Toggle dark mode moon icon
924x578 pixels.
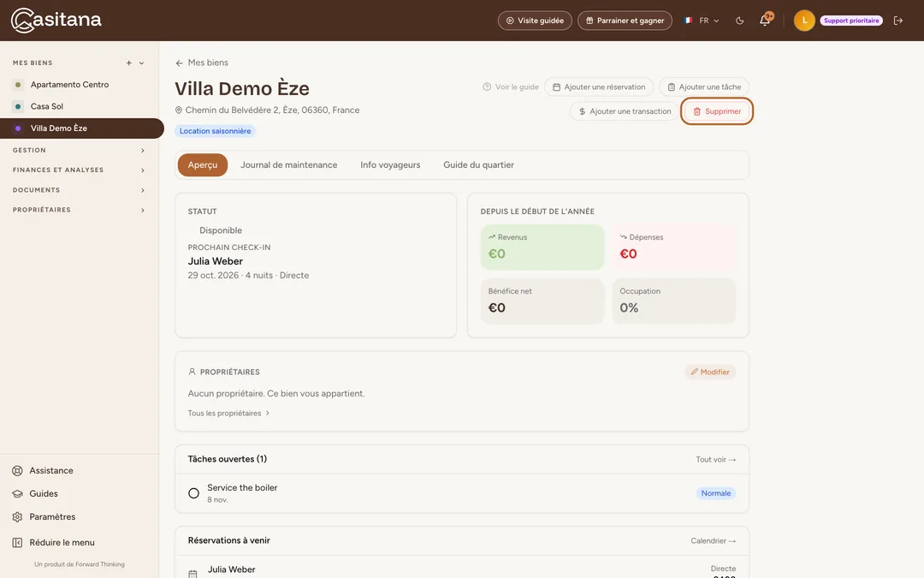[x=739, y=21]
